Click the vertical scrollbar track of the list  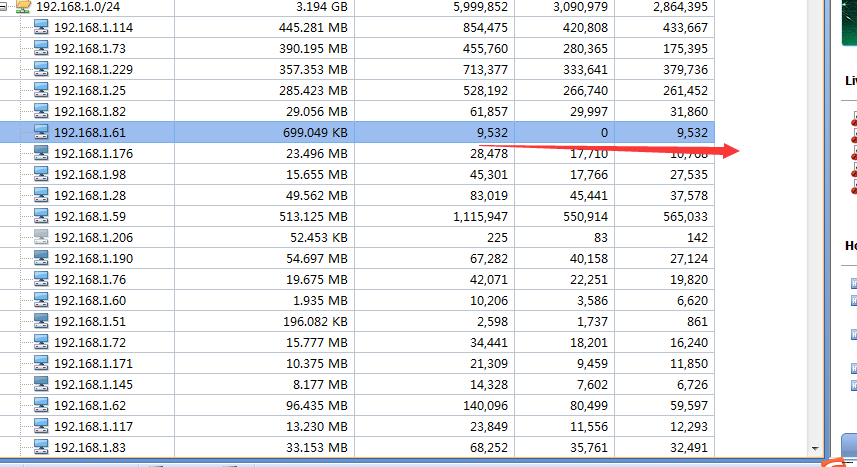click(816, 250)
